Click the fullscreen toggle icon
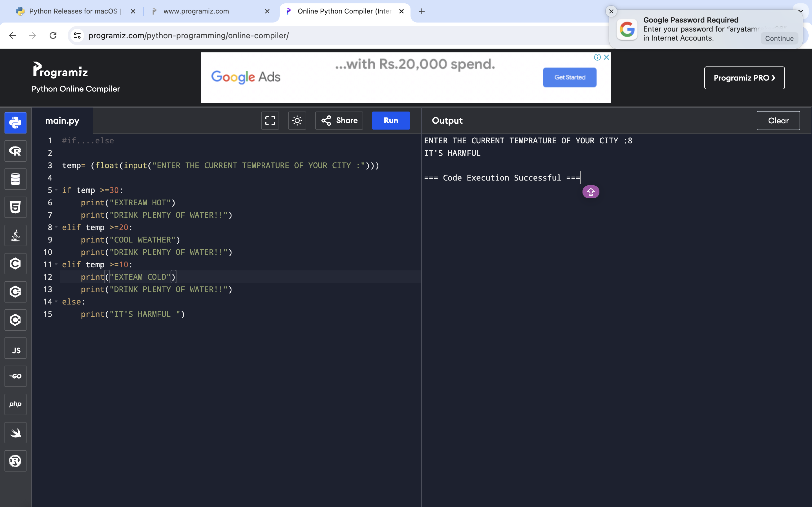Image resolution: width=812 pixels, height=507 pixels. tap(270, 120)
